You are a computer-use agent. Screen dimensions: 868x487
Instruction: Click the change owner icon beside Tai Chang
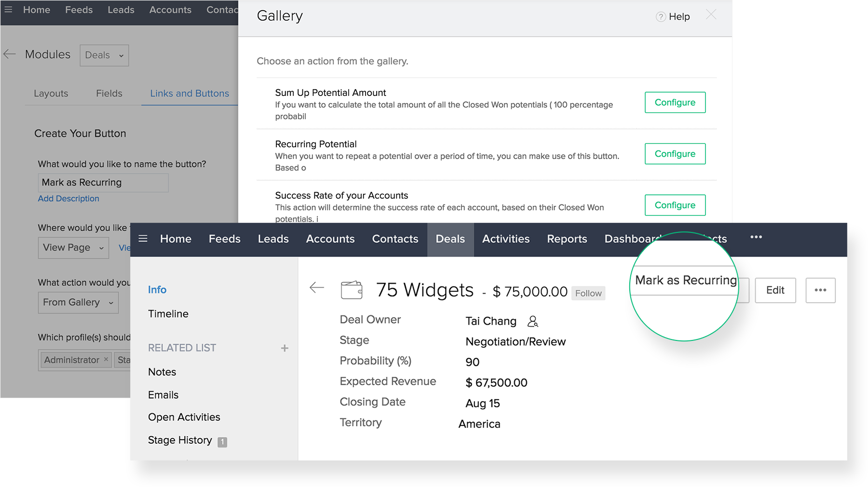click(x=533, y=321)
